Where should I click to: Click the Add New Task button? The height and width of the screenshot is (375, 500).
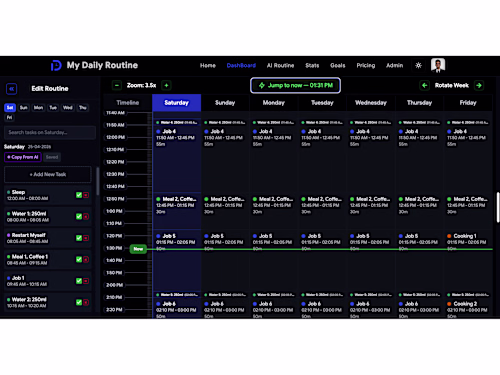[48, 174]
